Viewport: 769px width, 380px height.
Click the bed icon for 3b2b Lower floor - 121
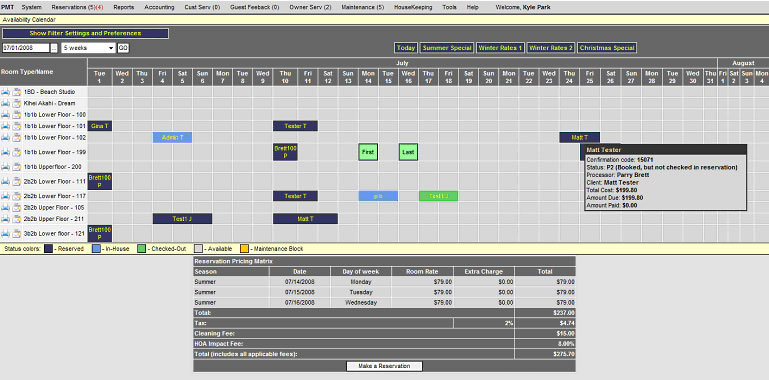pos(5,233)
